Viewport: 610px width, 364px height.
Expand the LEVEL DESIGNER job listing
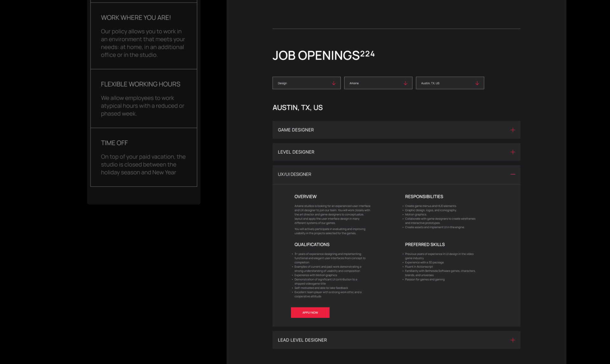(396, 152)
